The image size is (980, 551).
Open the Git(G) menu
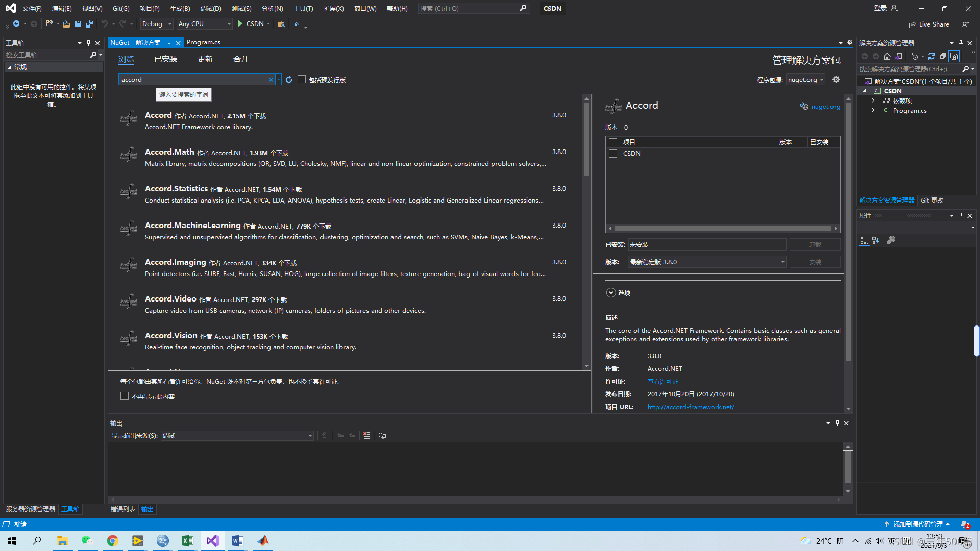tap(121, 8)
